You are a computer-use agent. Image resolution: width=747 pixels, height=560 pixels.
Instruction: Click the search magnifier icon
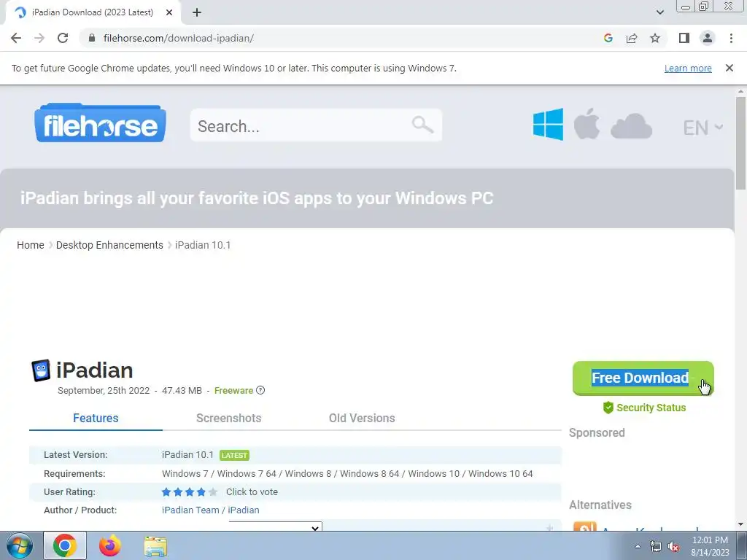[422, 125]
